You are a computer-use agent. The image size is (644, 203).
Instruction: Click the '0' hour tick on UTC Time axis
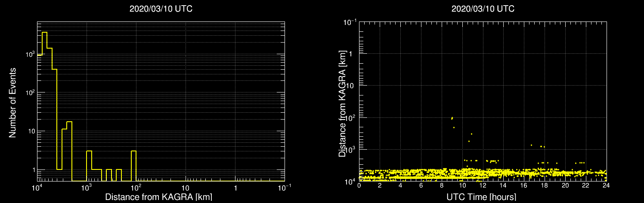click(x=359, y=186)
